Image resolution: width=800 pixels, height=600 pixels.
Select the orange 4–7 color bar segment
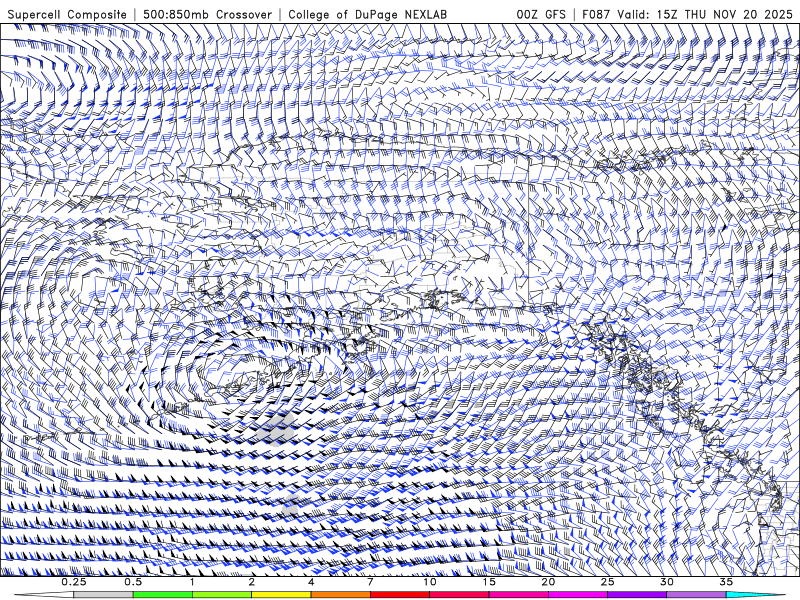(x=340, y=595)
